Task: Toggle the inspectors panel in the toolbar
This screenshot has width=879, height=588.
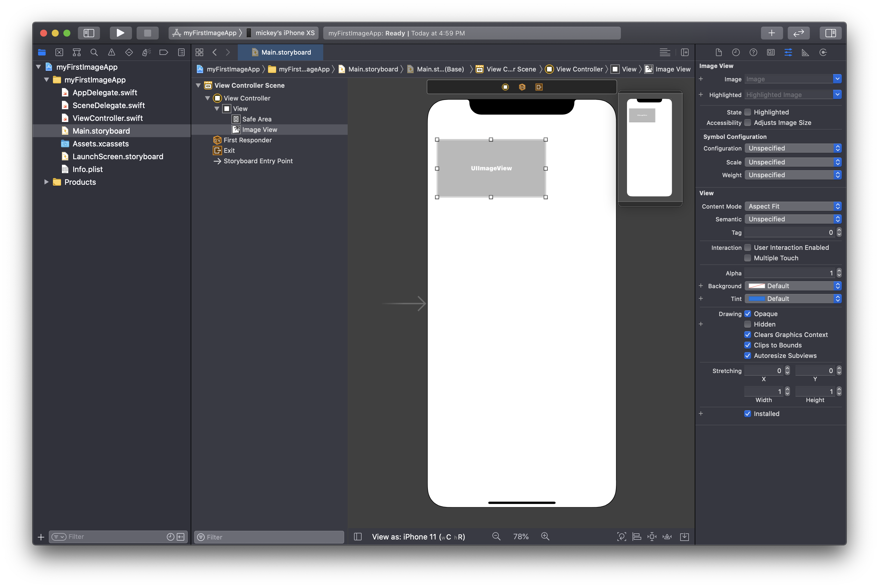Action: point(830,33)
